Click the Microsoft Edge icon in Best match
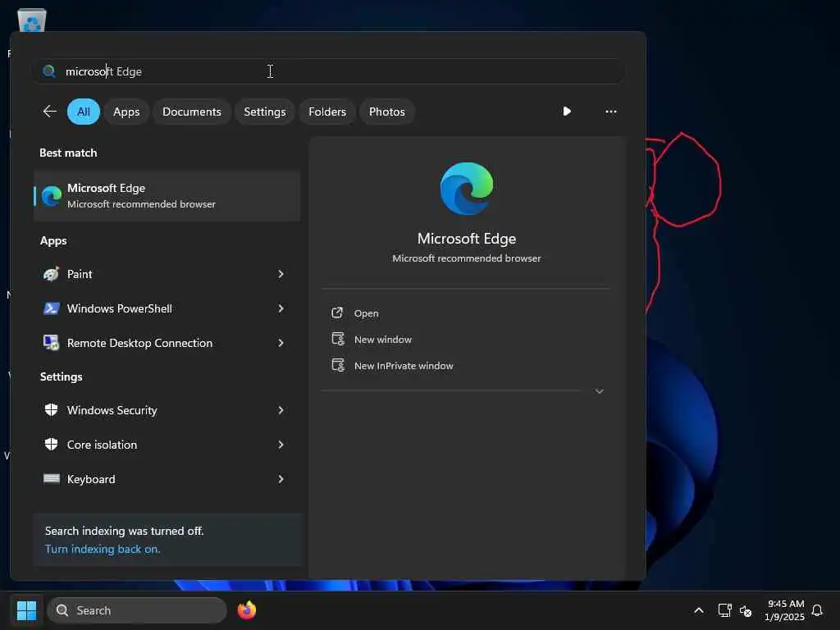 [x=52, y=196]
